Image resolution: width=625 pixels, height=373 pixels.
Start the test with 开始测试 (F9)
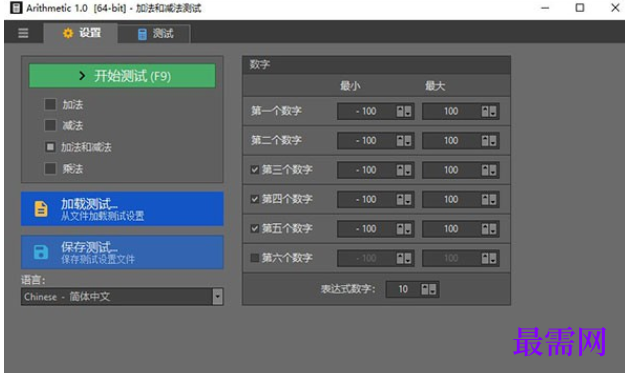122,76
